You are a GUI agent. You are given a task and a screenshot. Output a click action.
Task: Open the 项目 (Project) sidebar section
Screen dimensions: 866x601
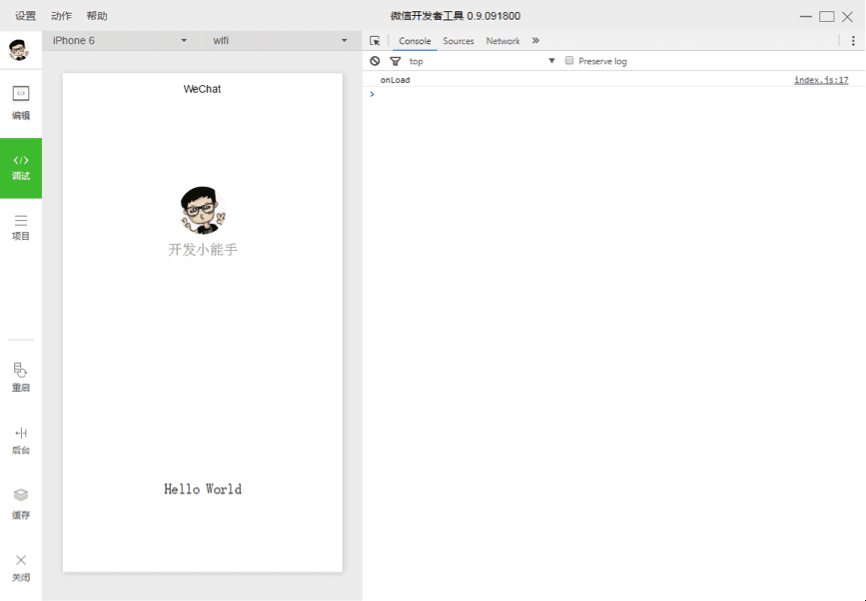(21, 226)
